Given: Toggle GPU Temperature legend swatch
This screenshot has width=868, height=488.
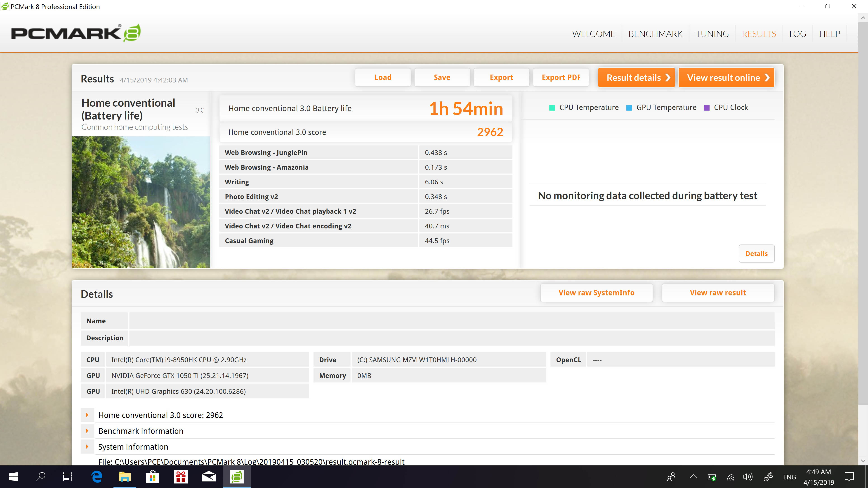Looking at the screenshot, I should (x=629, y=108).
